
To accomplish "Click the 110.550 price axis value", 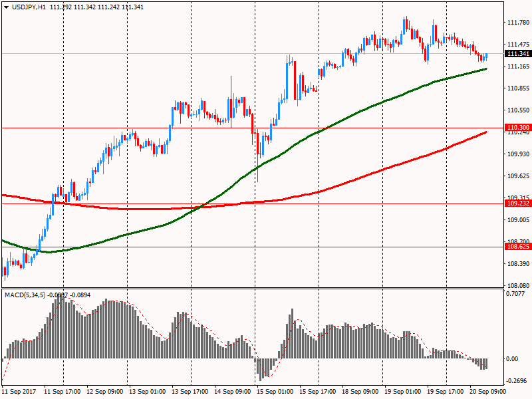I will pyautogui.click(x=518, y=110).
